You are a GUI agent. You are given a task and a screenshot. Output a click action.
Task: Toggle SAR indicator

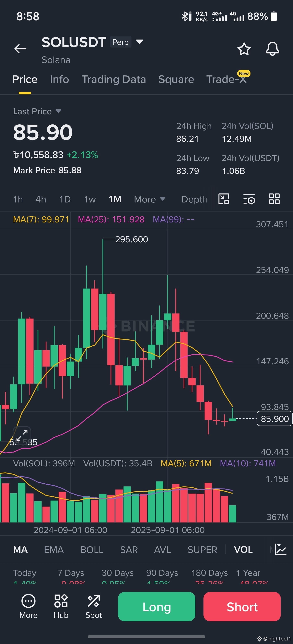click(x=129, y=549)
